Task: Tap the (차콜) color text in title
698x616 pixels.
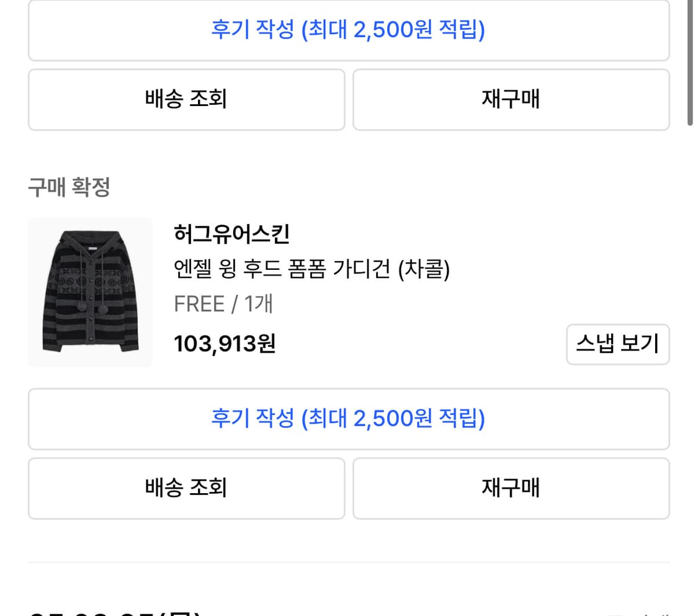Action: pos(425,269)
